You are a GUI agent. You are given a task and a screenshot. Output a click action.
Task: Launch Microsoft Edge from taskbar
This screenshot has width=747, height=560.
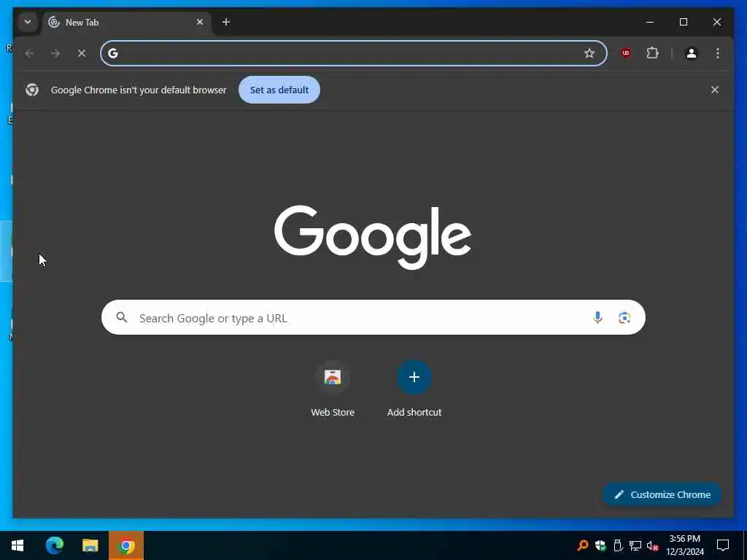pos(54,545)
